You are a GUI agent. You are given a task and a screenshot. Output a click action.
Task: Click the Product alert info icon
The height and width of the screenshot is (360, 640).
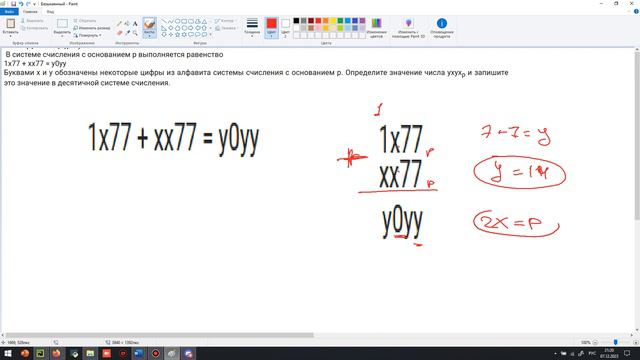442,23
